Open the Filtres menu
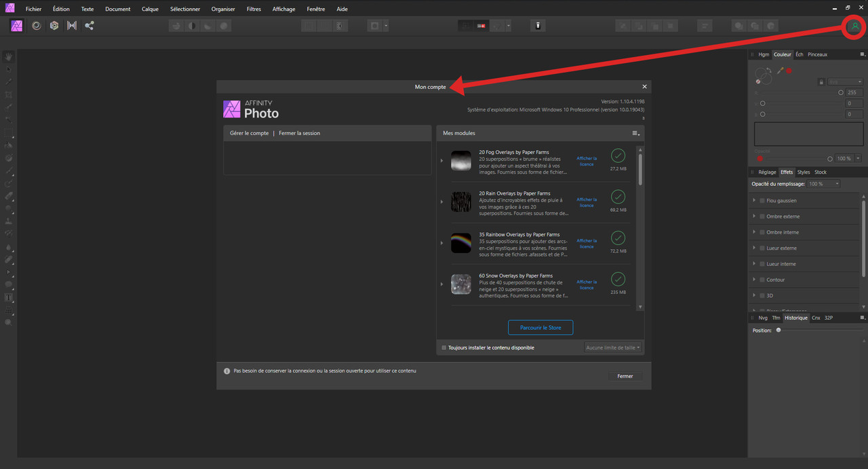 pos(254,9)
